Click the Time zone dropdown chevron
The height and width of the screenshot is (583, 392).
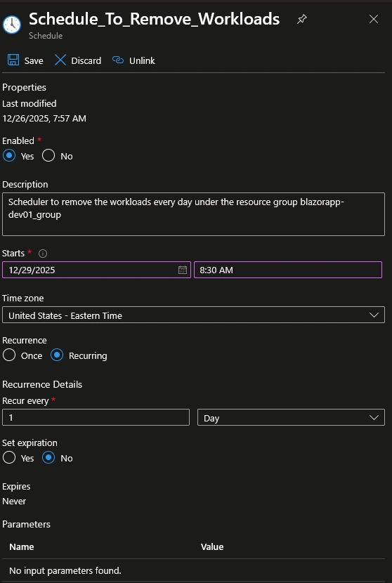pyautogui.click(x=374, y=315)
